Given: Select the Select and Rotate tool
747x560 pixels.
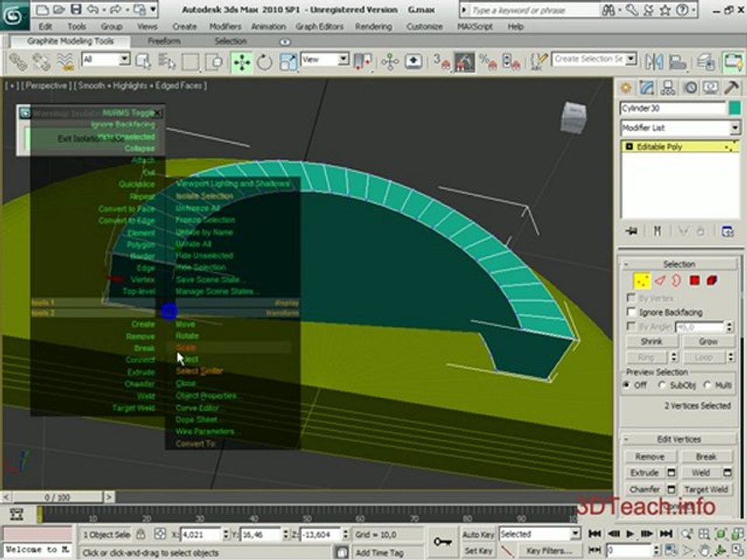Looking at the screenshot, I should pyautogui.click(x=265, y=62).
